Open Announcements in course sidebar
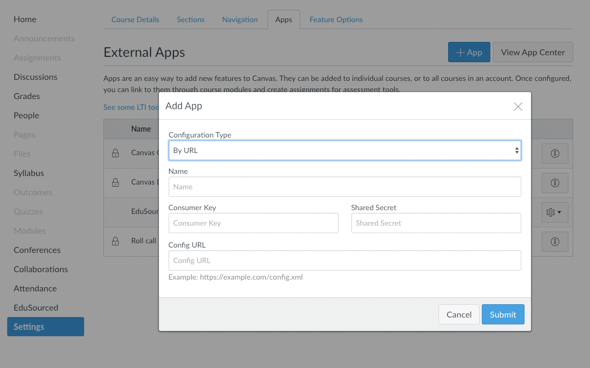This screenshot has height=368, width=590. 44,38
